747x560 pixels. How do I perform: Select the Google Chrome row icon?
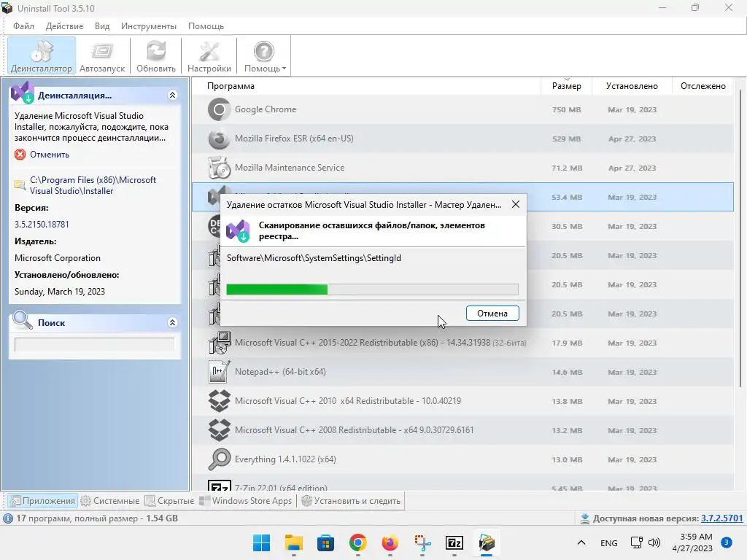coord(219,109)
